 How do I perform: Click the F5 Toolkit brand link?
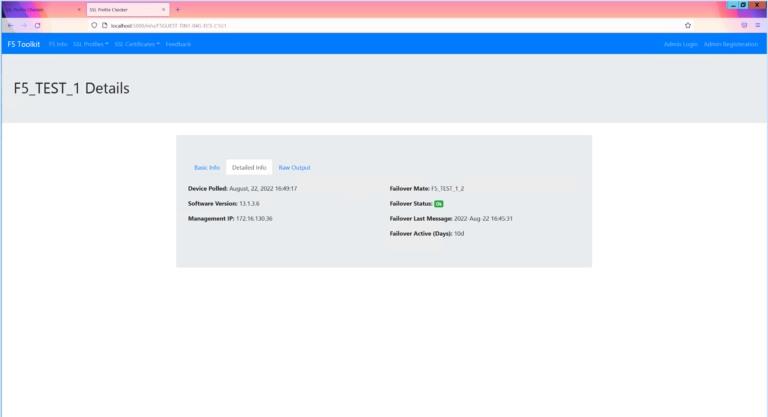click(23, 44)
